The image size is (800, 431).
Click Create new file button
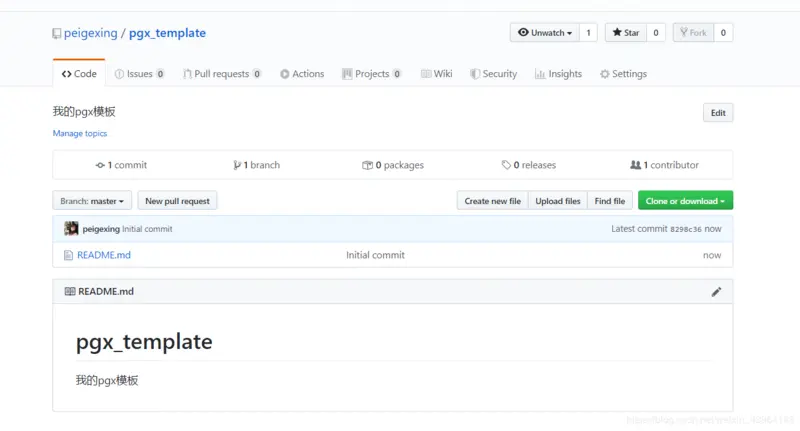tap(492, 200)
